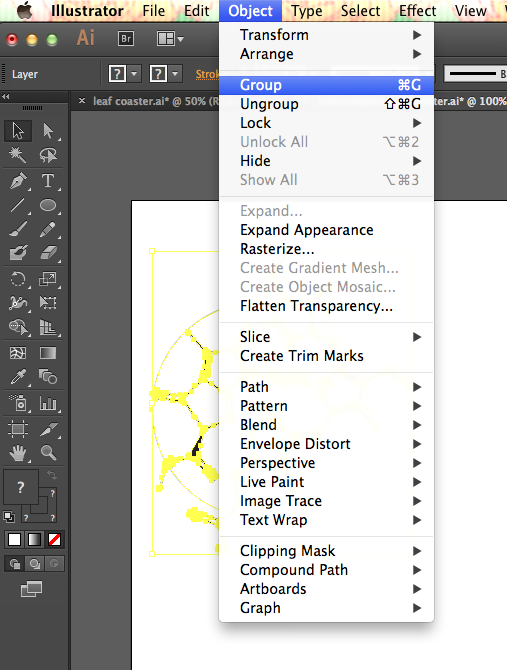
Task: Select the Selection tool black arrow
Action: pos(18,131)
